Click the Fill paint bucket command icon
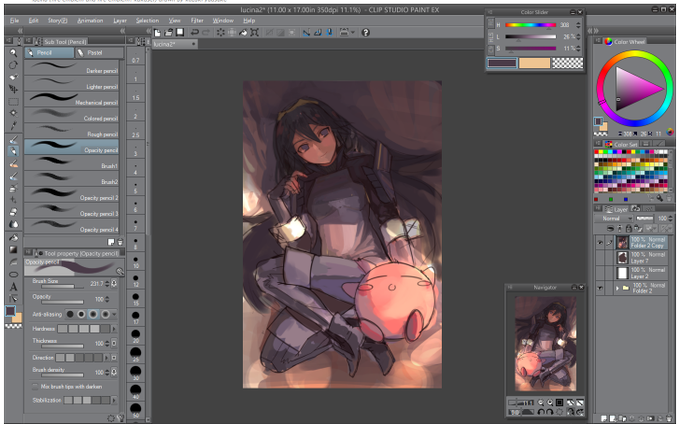 [x=243, y=33]
